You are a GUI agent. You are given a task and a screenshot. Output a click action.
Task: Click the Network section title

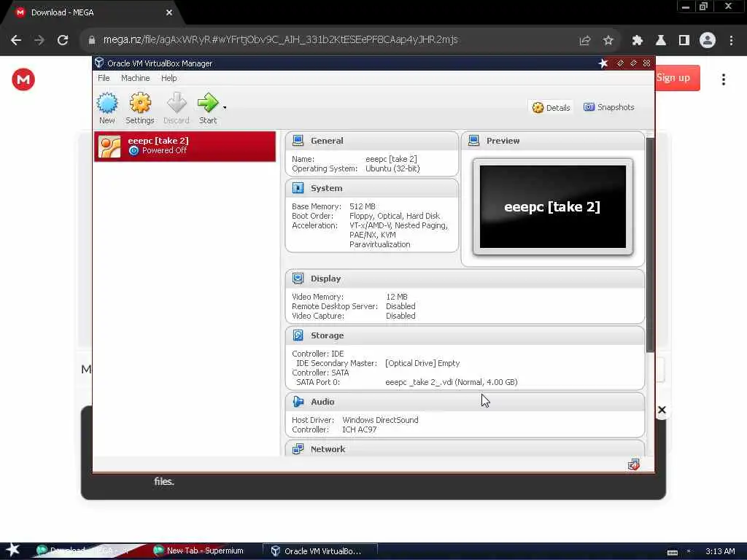click(328, 449)
